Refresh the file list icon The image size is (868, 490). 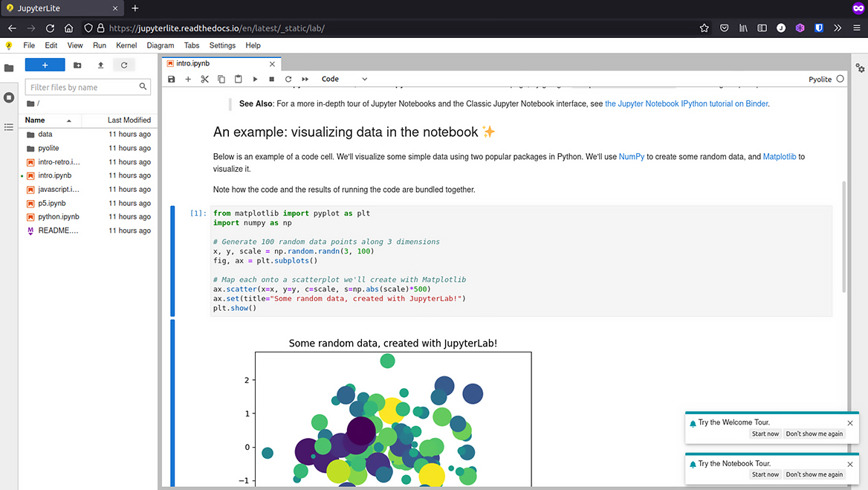(124, 65)
